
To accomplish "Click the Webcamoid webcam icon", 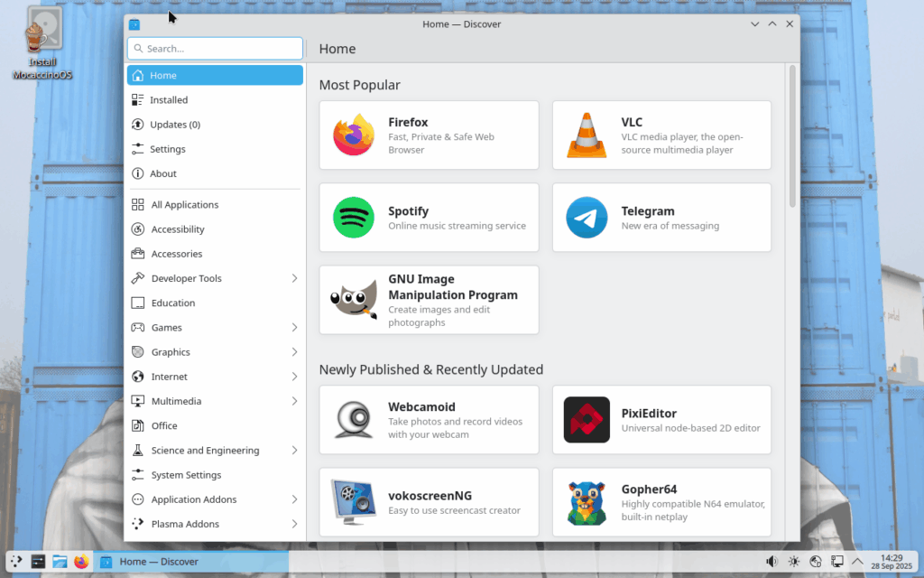I will [x=354, y=420].
